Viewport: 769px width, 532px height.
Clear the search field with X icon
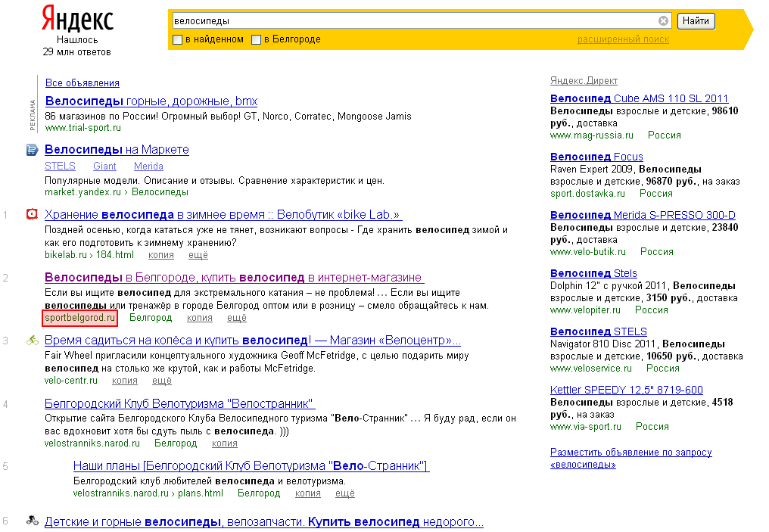[x=663, y=21]
